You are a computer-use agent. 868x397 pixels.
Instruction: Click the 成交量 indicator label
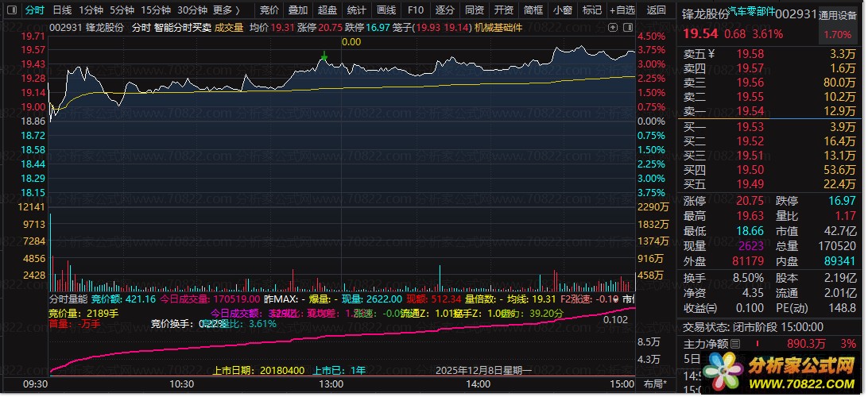click(229, 27)
